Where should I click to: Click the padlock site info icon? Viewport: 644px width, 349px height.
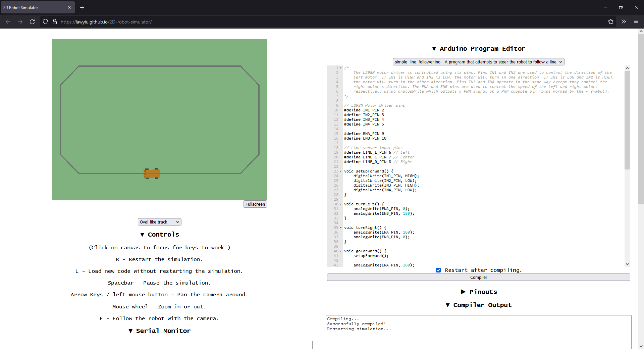[55, 22]
